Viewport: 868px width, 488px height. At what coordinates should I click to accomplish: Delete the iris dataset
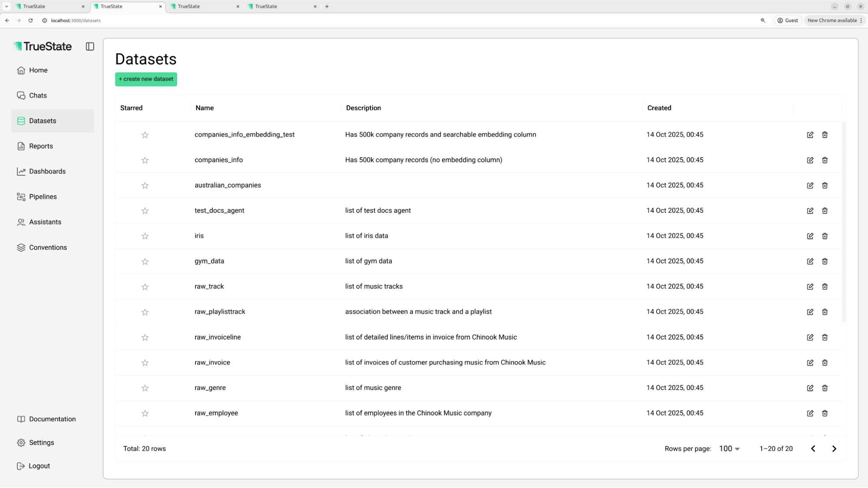825,236
